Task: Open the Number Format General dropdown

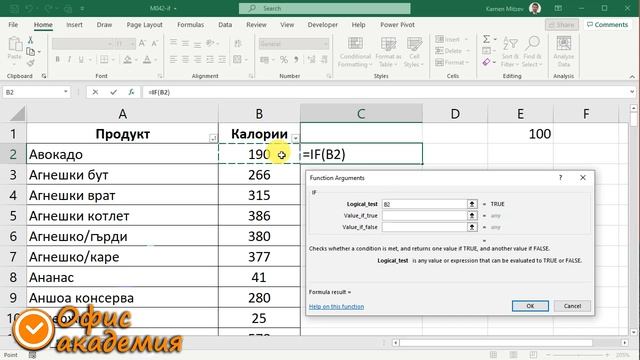Action: click(x=326, y=43)
